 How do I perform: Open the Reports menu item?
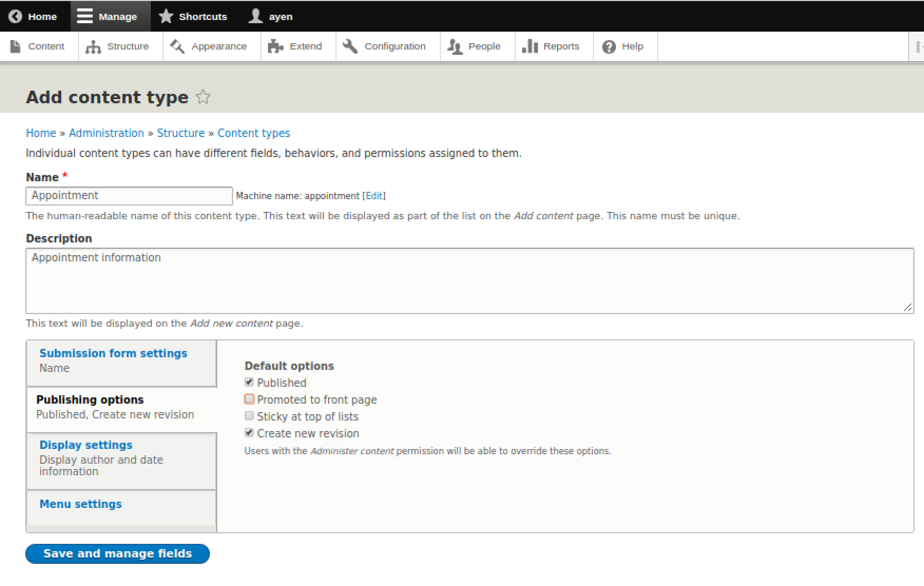(554, 46)
